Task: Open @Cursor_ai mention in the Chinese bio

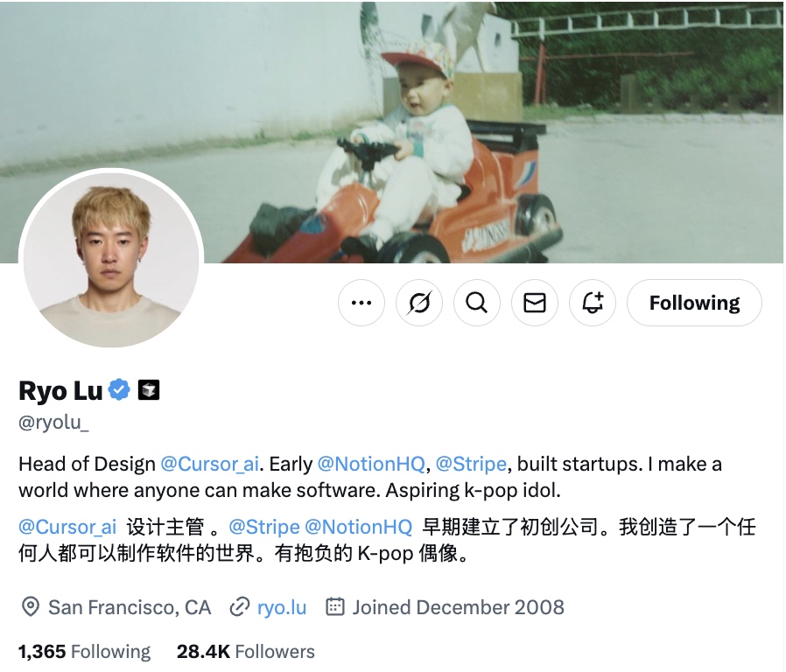Action: (x=67, y=527)
